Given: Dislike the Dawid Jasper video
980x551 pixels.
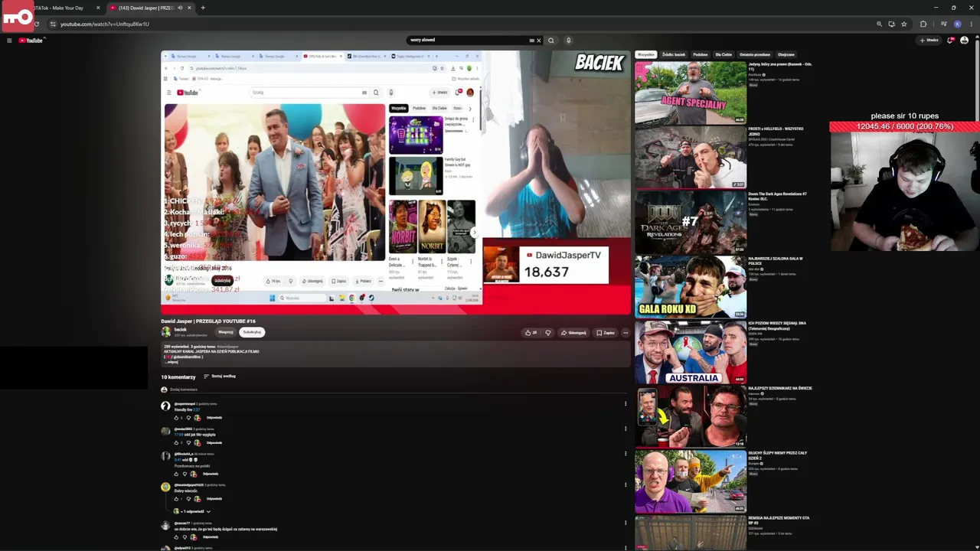Looking at the screenshot, I should pos(547,333).
